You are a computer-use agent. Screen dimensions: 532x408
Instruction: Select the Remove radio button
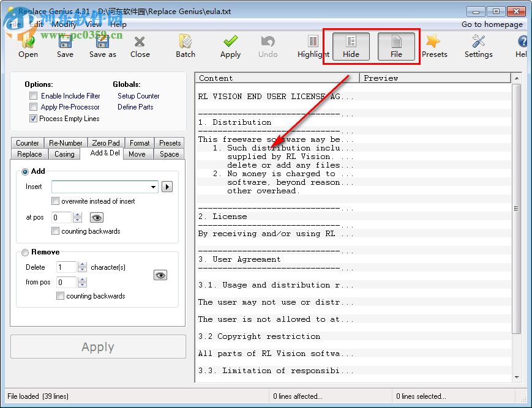(25, 252)
